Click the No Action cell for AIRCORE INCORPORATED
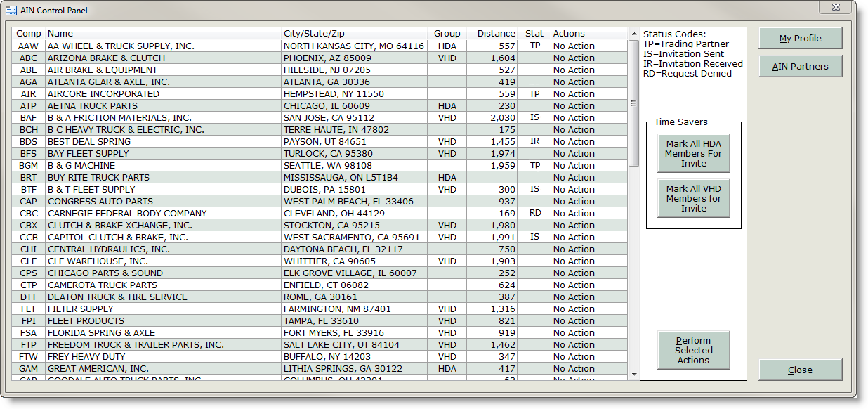Viewport: 868px width, 409px height. tap(588, 94)
